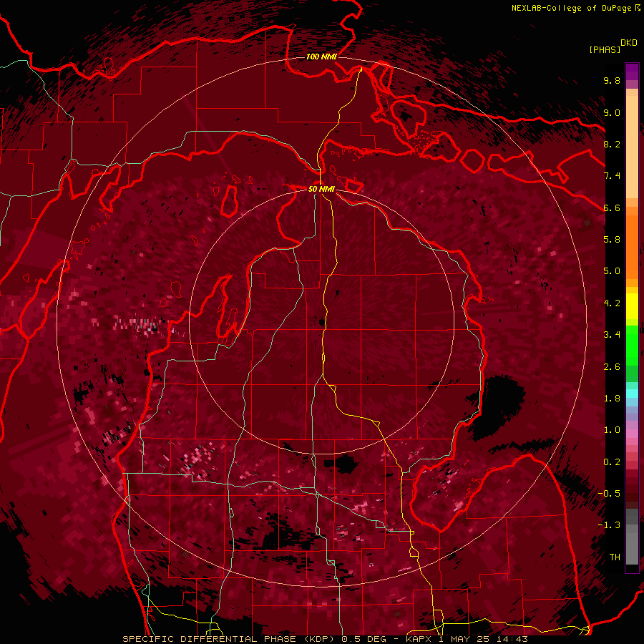This screenshot has height=644, width=644.
Task: Click the -1.3 scale value
Action: coord(609,525)
